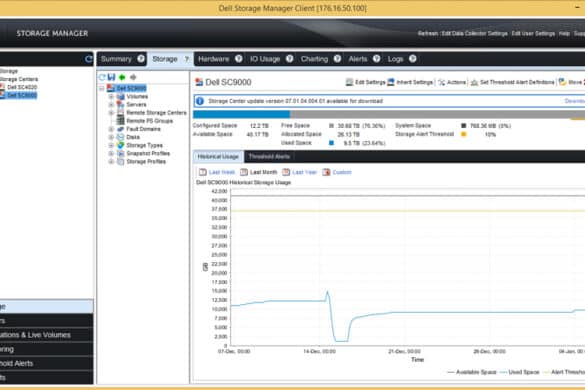Click Refresh in the top header bar

pos(428,34)
